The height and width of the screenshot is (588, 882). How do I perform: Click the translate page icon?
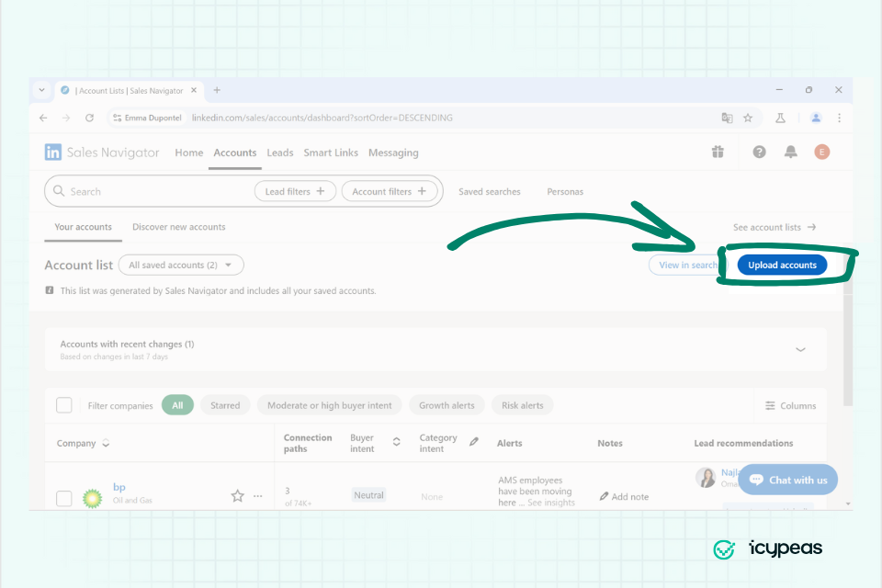tap(728, 118)
